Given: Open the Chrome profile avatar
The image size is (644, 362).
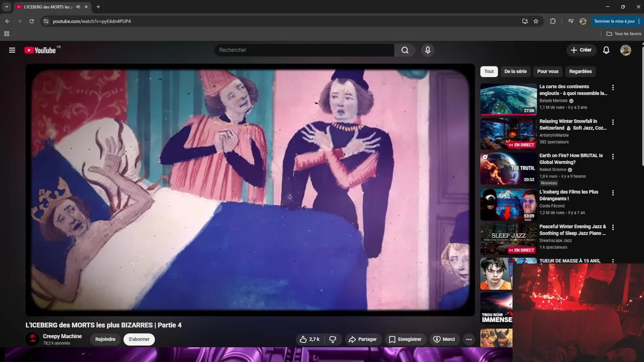Looking at the screenshot, I should 583,21.
